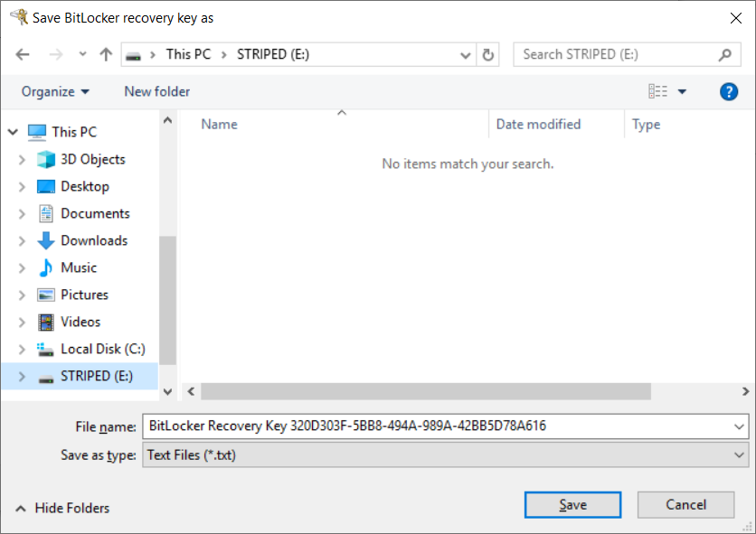756x534 pixels.
Task: Click This PC in the address breadcrumb
Action: 188,54
